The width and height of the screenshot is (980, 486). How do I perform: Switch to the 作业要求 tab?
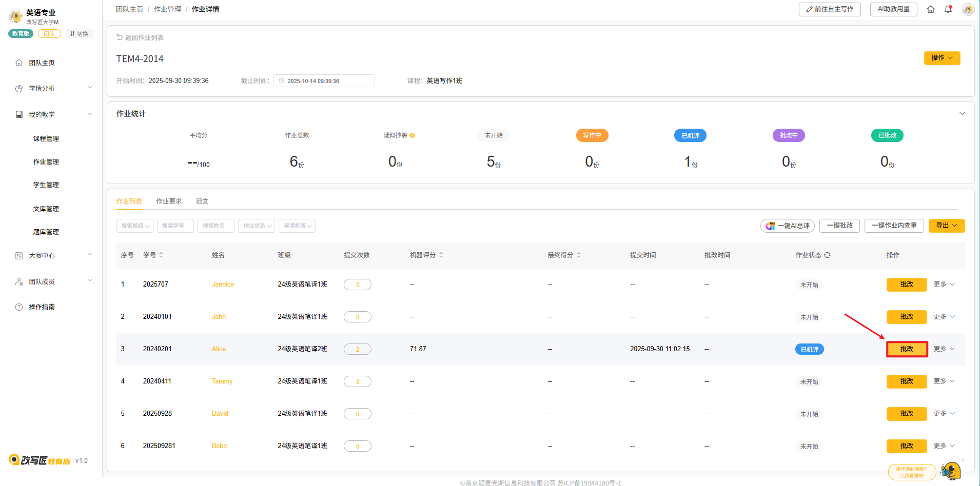[169, 201]
